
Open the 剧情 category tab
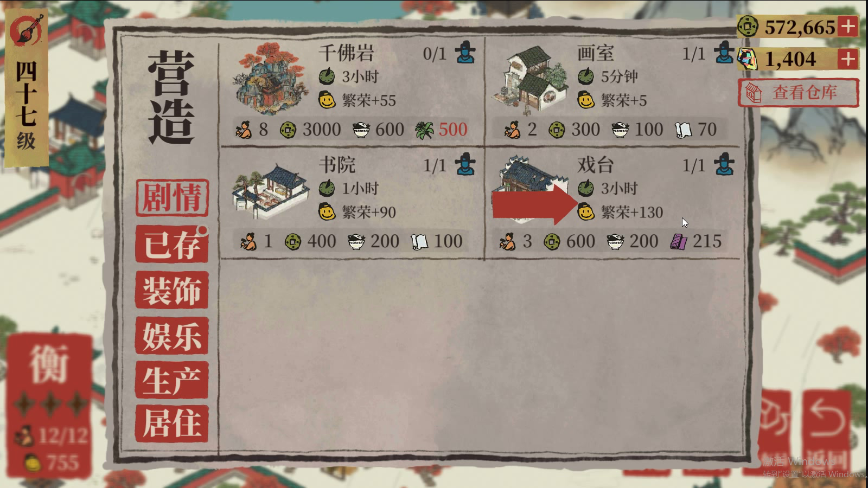[x=172, y=197]
